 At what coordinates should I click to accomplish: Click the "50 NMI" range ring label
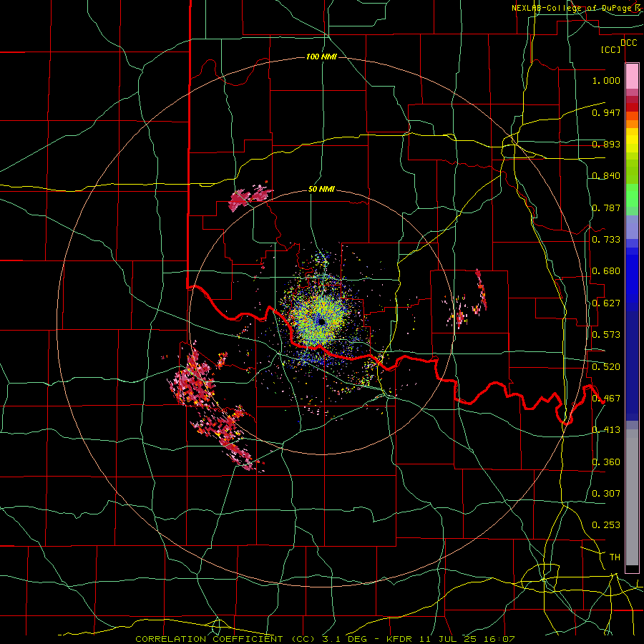321,190
